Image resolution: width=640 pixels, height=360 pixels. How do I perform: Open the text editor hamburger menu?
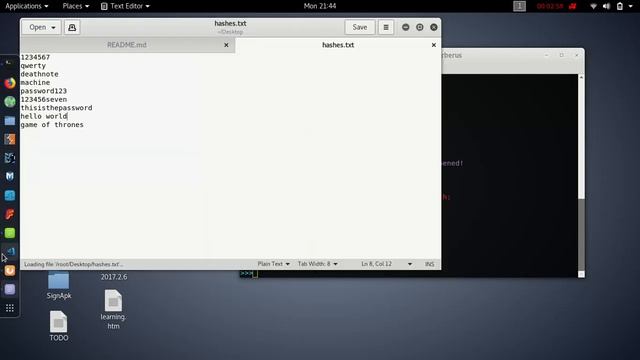(x=386, y=27)
